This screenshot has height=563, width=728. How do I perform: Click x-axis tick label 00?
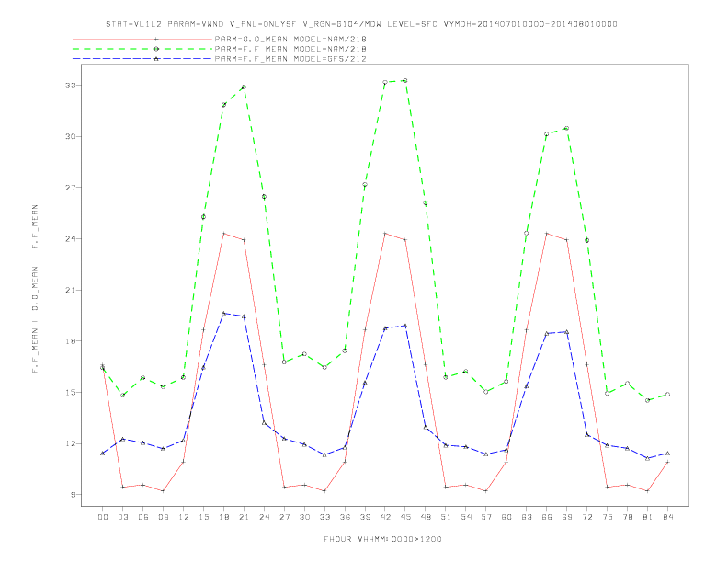pyautogui.click(x=103, y=517)
